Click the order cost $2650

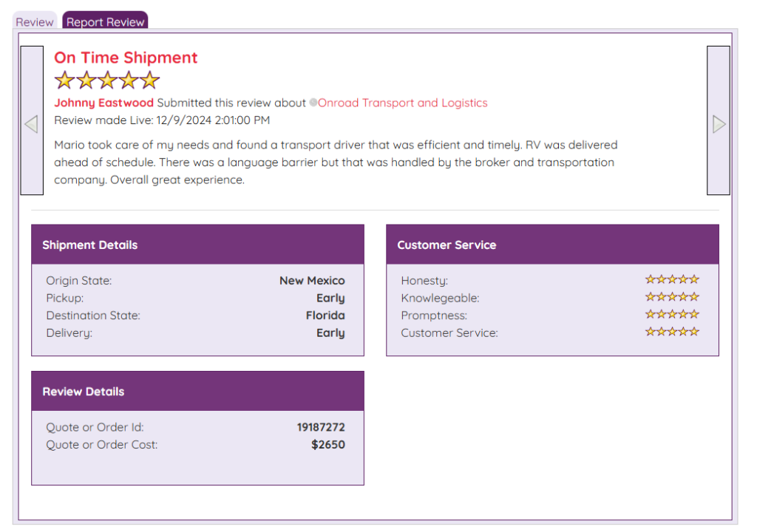[x=327, y=445]
